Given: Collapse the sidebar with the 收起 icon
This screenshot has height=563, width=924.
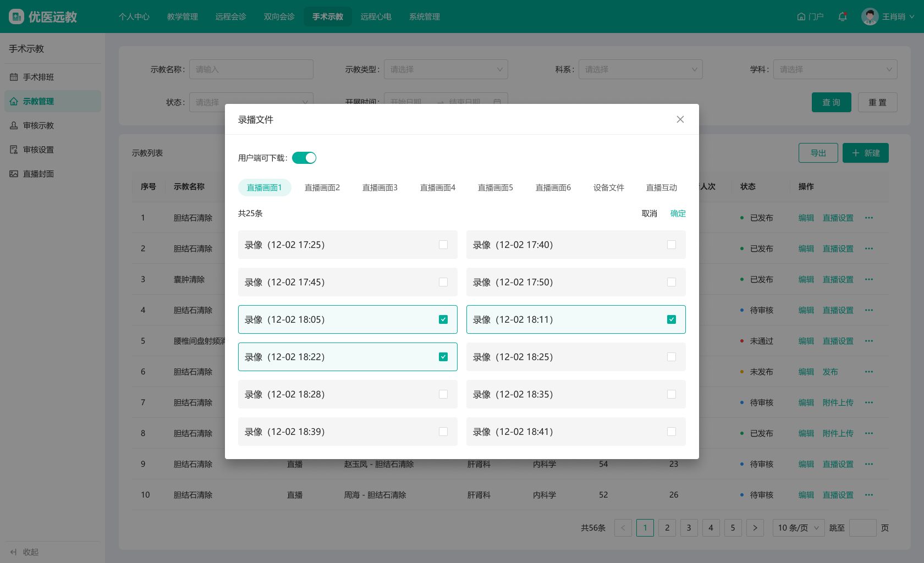Looking at the screenshot, I should point(14,552).
